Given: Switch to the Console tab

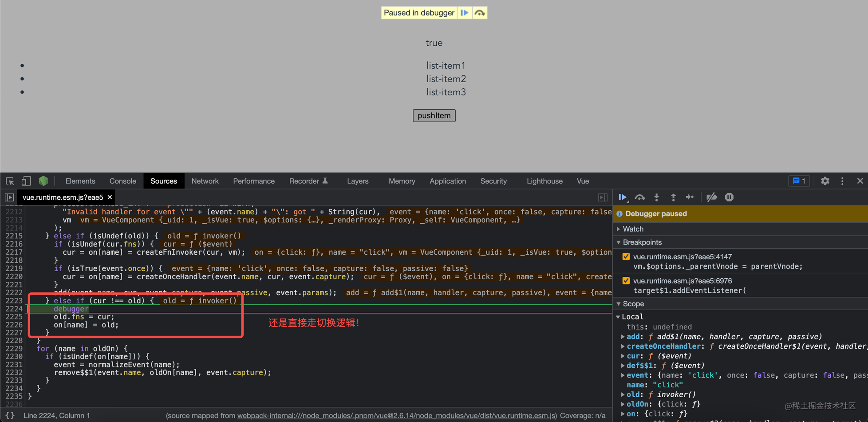Looking at the screenshot, I should click(x=123, y=181).
